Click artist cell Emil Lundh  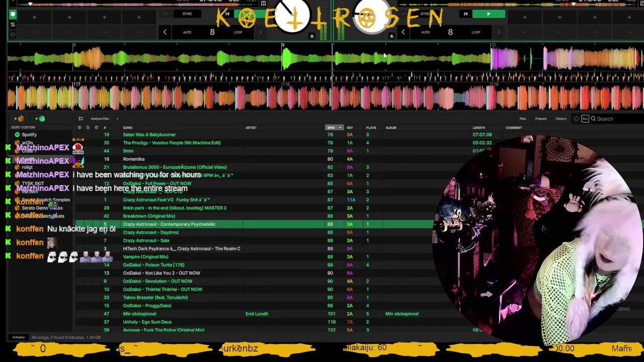tap(257, 314)
